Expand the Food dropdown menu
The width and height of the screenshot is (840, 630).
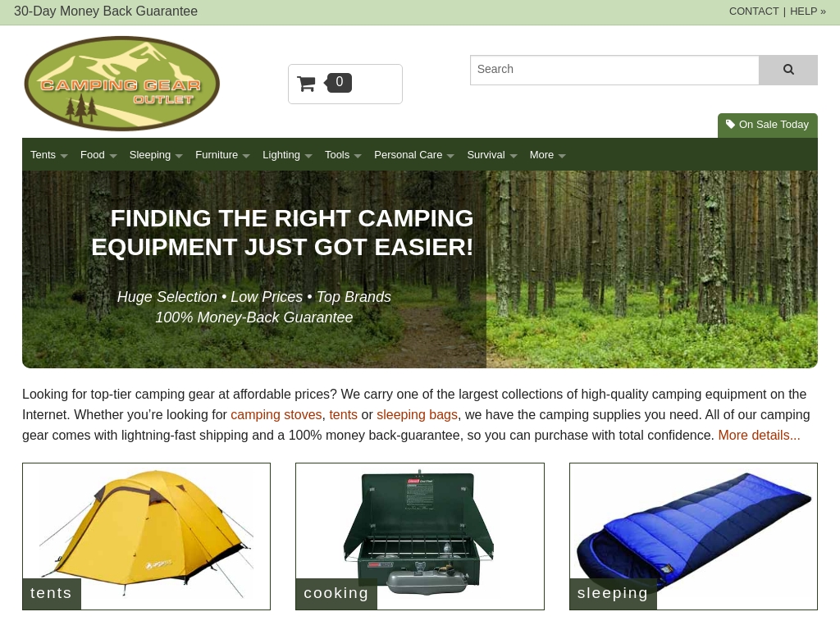(98, 155)
